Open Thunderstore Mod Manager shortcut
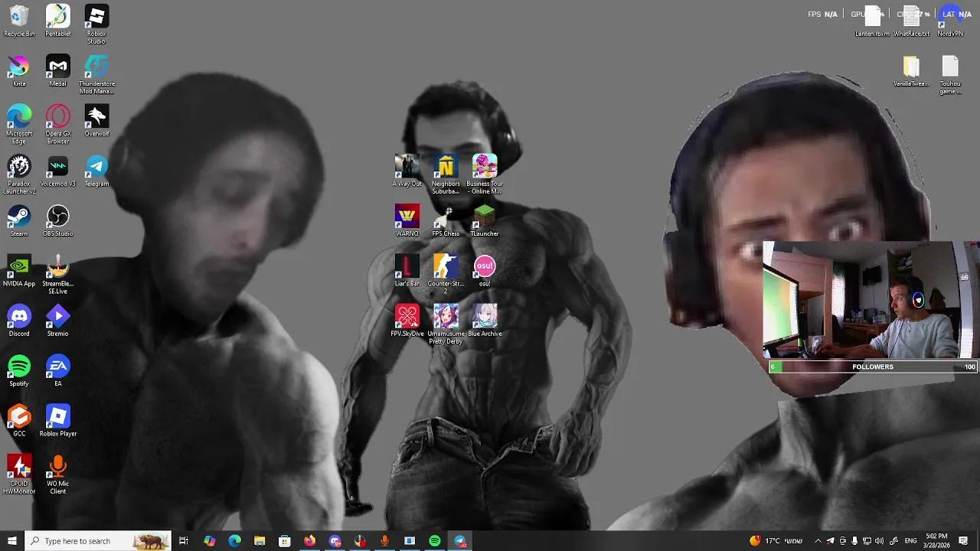Screen dimensions: 980x551 (96, 74)
